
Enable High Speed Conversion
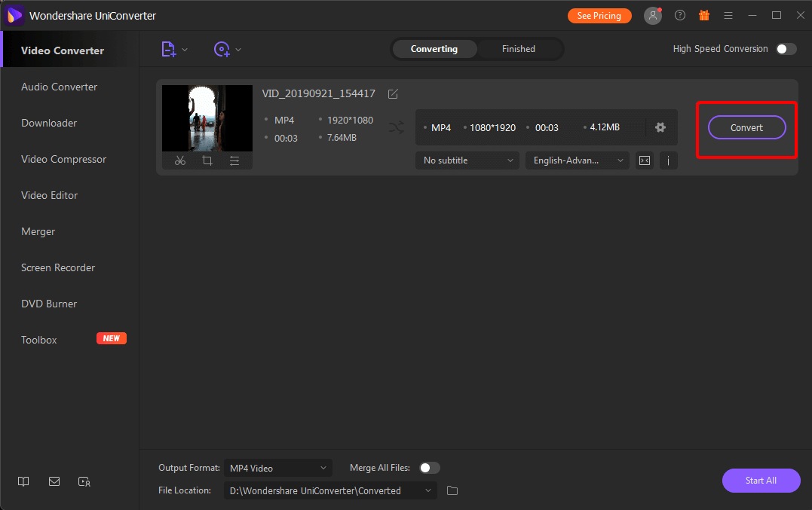[x=785, y=48]
